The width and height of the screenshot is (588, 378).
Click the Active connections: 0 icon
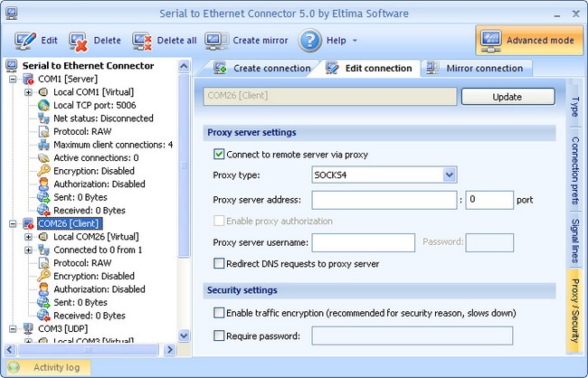pyautogui.click(x=43, y=158)
